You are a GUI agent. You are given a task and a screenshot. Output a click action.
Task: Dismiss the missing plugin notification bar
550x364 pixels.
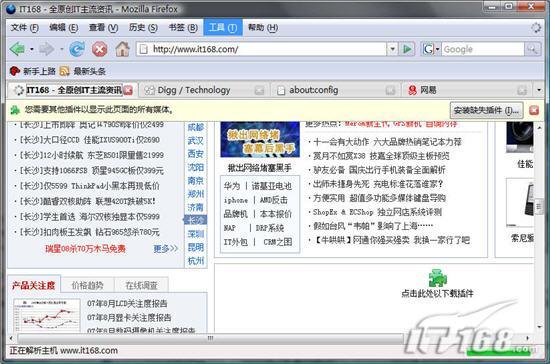tap(534, 110)
